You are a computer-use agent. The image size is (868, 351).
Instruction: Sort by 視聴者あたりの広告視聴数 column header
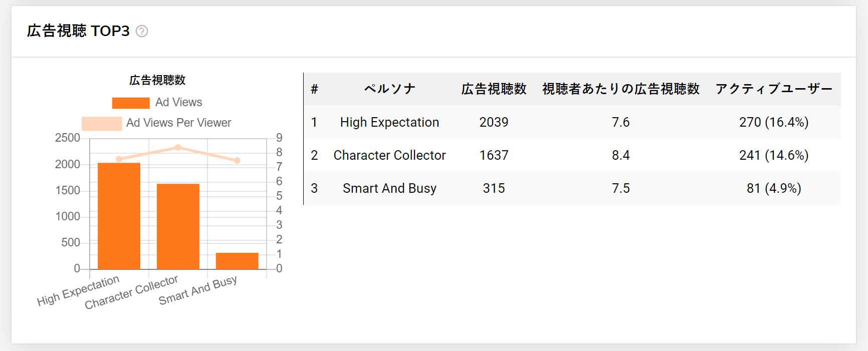(620, 89)
